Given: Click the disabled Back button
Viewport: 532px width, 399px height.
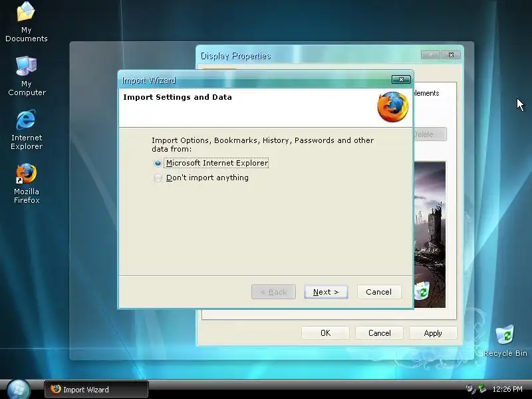Looking at the screenshot, I should tap(273, 292).
